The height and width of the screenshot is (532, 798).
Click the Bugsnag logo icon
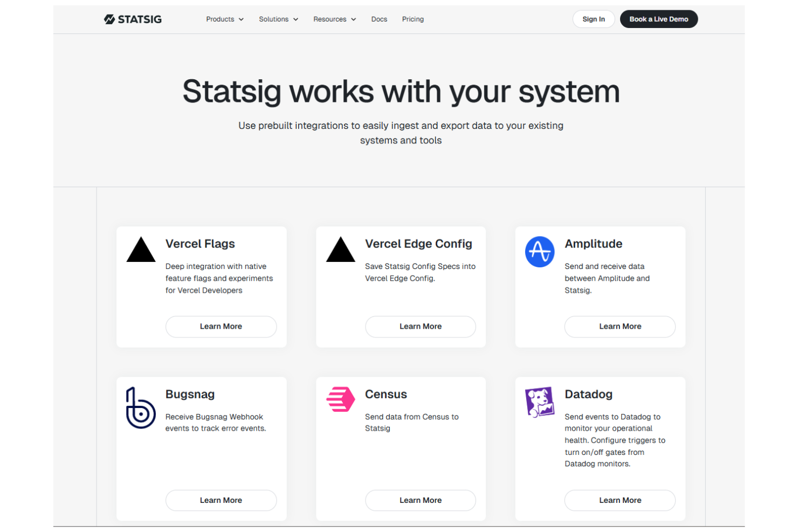click(141, 408)
